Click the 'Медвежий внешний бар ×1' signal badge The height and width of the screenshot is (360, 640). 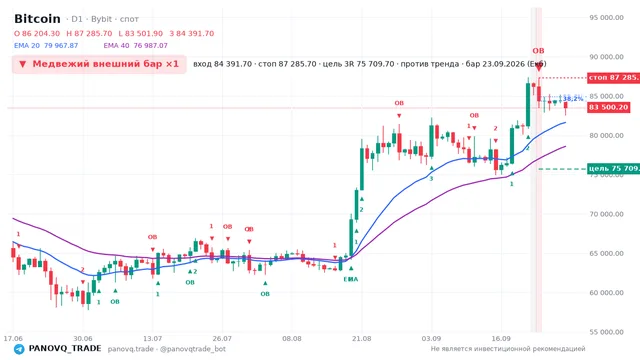pos(99,64)
